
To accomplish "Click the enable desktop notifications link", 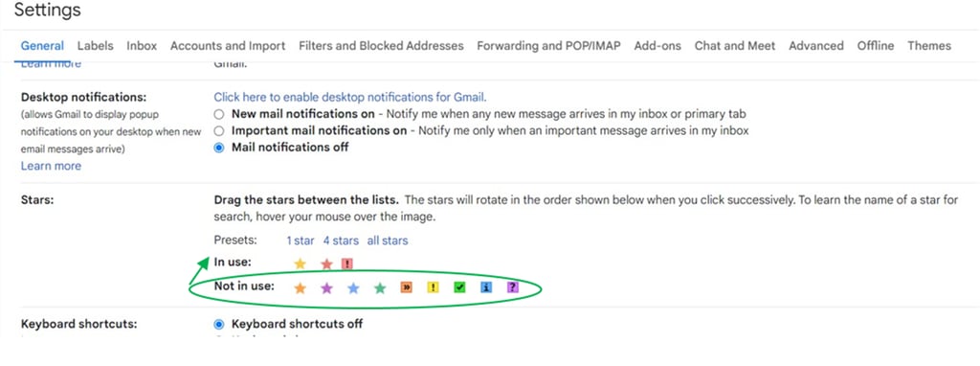I will pyautogui.click(x=350, y=97).
